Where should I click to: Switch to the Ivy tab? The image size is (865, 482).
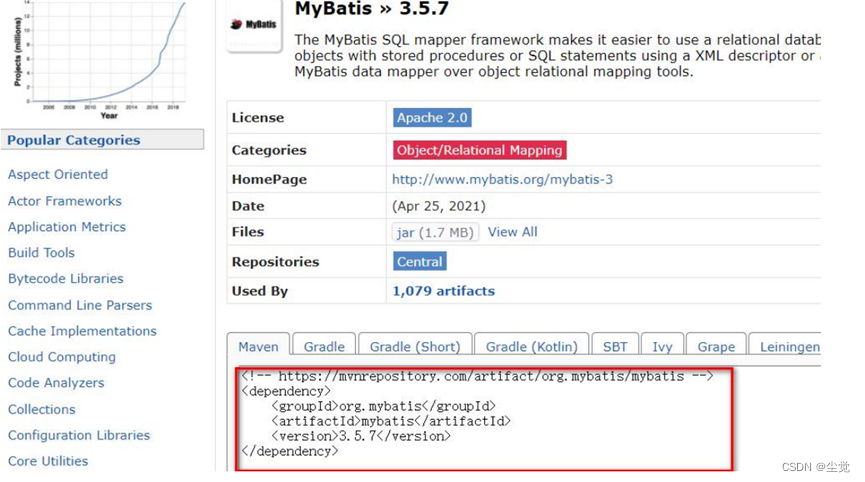(x=662, y=346)
